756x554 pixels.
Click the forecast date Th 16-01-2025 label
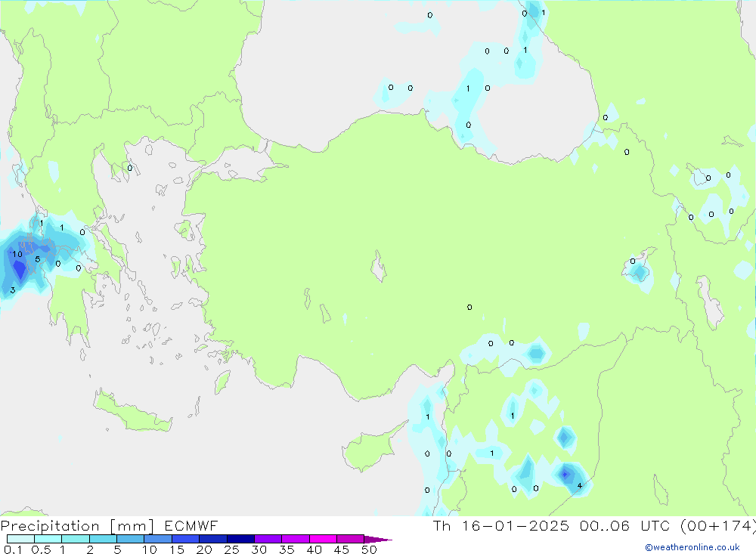coord(499,526)
